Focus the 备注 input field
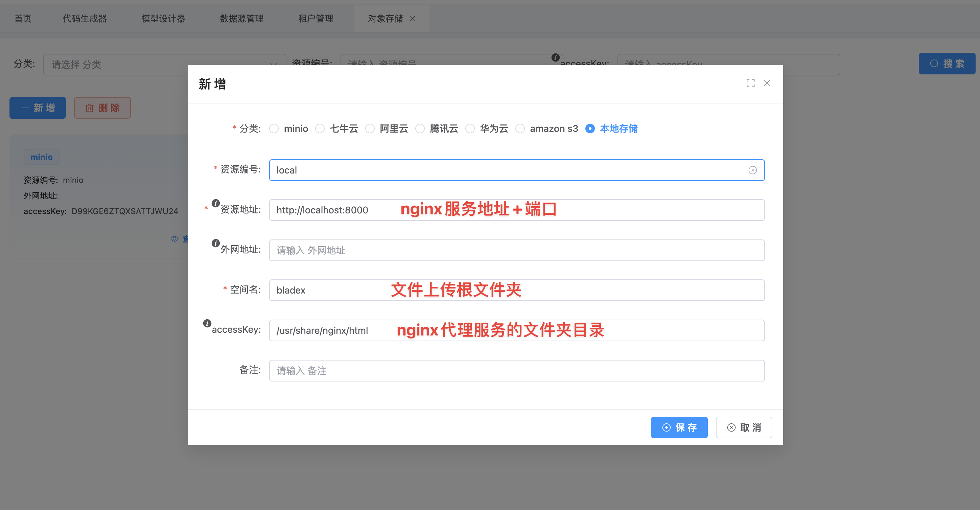980x510 pixels. click(x=516, y=370)
